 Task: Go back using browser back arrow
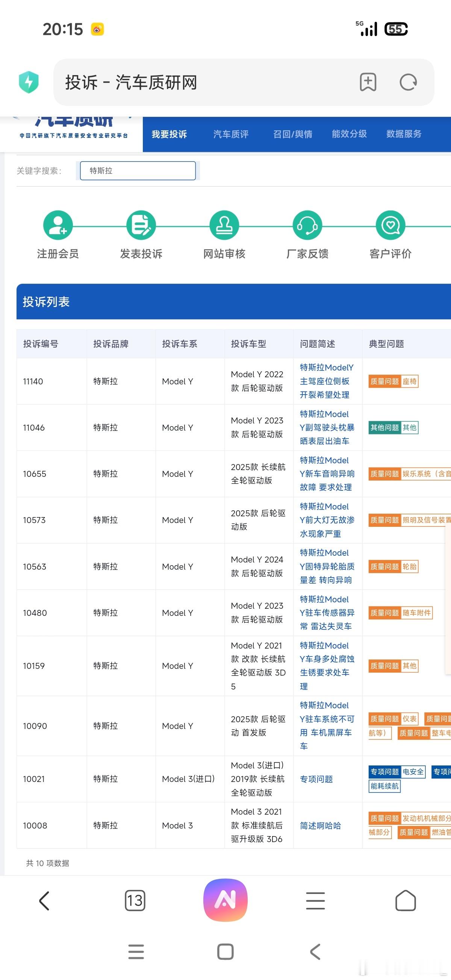44,901
